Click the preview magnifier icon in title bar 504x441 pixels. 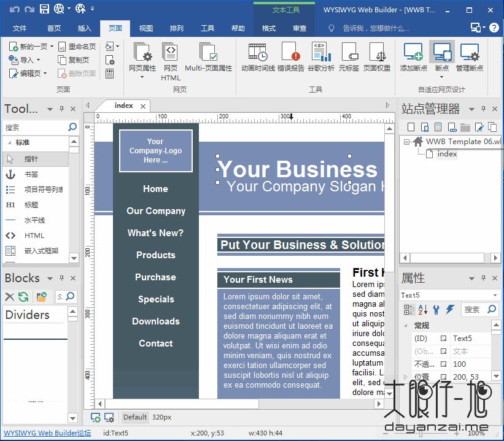pos(59,9)
